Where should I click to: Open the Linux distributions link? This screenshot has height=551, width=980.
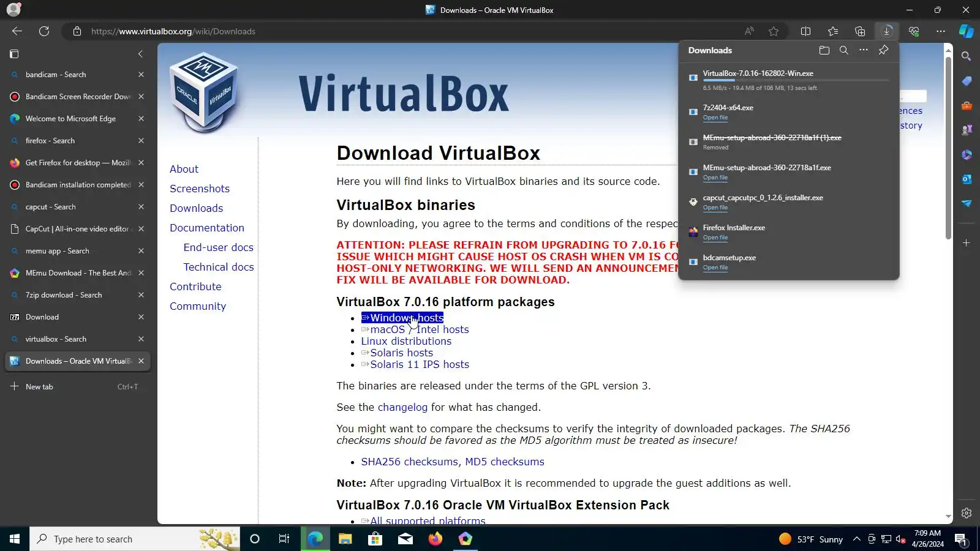point(406,341)
